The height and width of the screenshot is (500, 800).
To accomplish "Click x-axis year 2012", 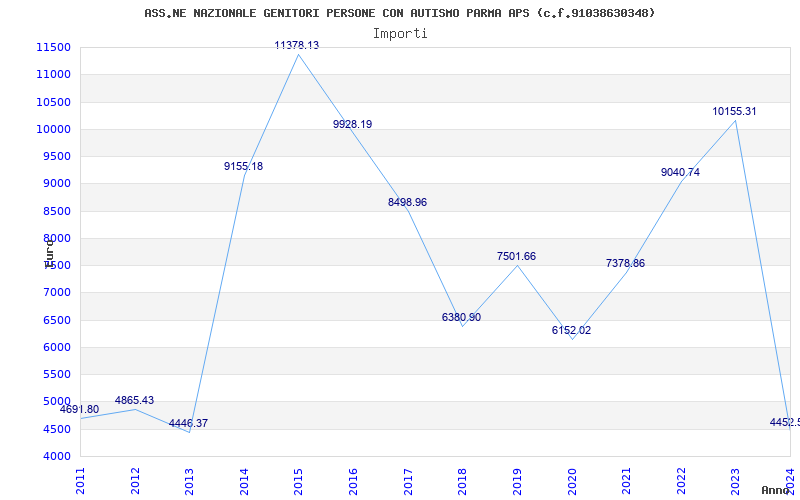I will click(135, 481).
